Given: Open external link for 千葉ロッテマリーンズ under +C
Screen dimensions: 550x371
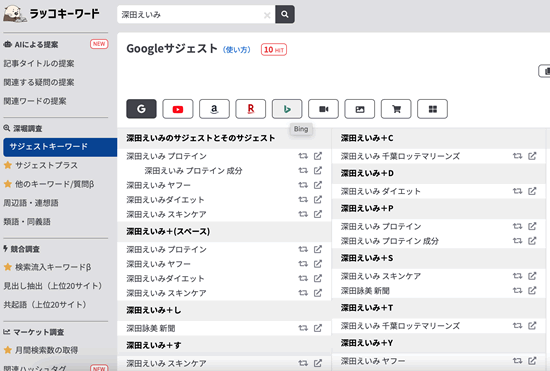Looking at the screenshot, I should point(532,156).
